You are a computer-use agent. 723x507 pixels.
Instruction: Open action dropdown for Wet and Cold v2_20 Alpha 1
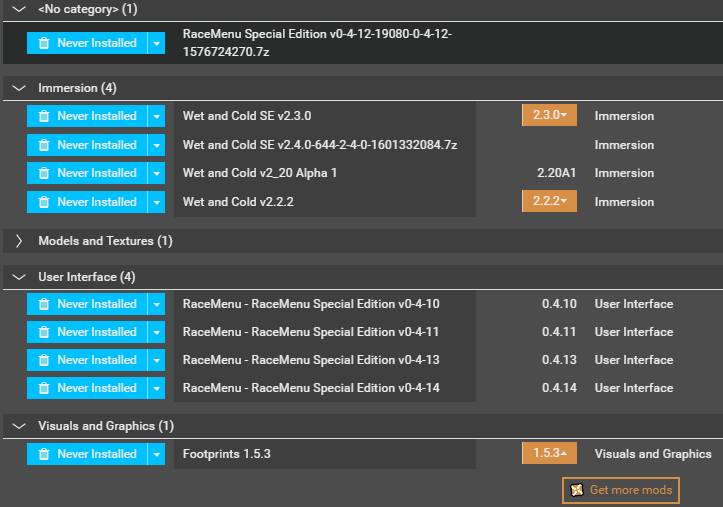(x=156, y=173)
